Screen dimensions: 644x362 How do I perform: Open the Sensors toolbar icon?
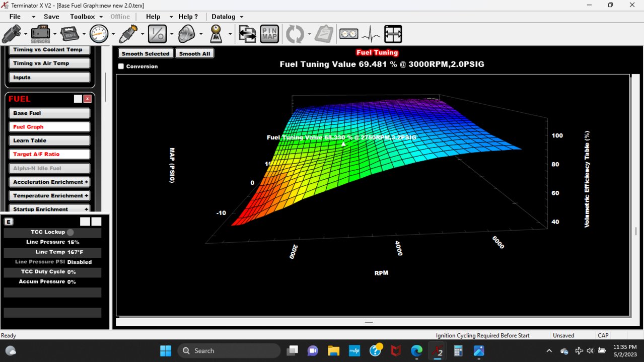coord(40,34)
